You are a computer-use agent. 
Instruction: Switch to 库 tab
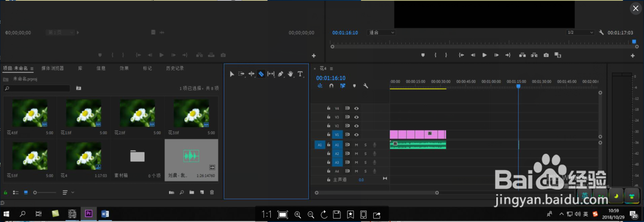click(x=80, y=68)
